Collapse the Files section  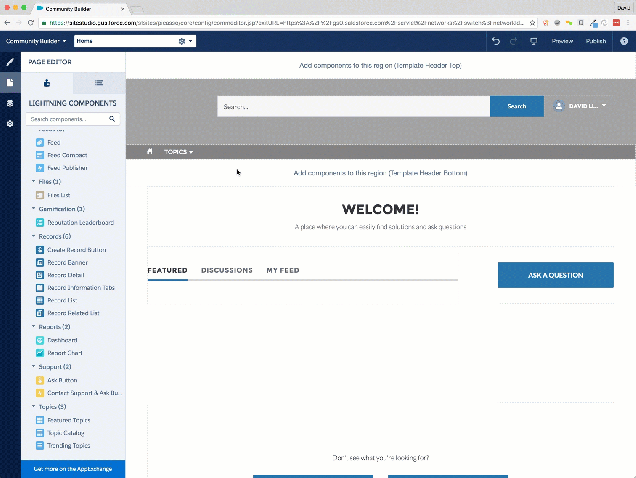(x=34, y=181)
